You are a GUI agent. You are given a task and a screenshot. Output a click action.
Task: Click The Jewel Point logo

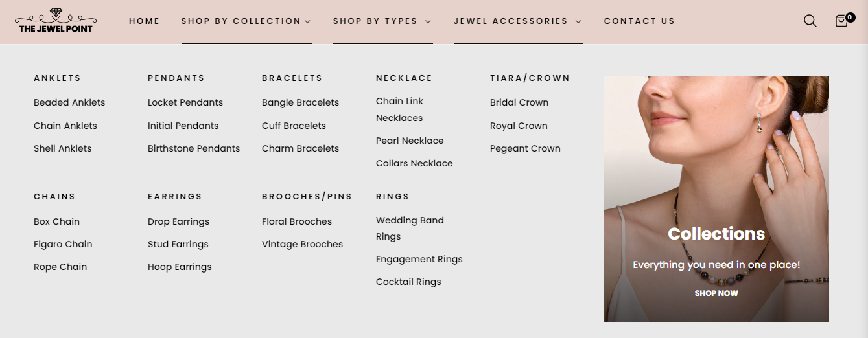tap(56, 21)
